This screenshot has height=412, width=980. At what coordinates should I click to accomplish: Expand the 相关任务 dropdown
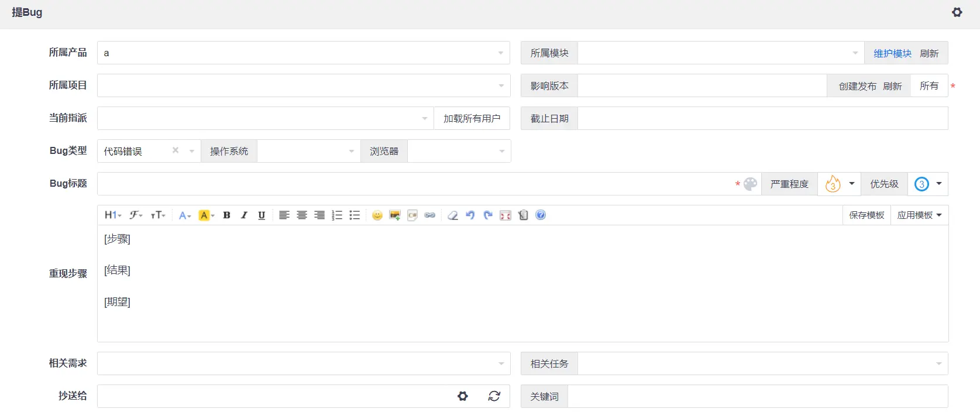click(x=938, y=363)
